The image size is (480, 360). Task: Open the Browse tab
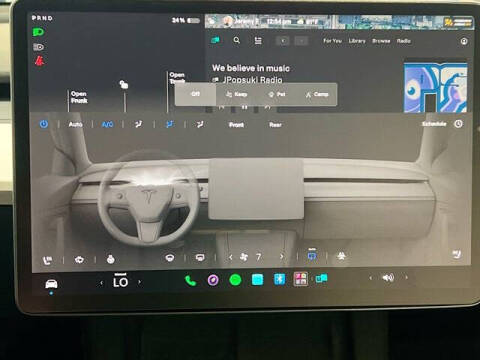click(x=381, y=41)
